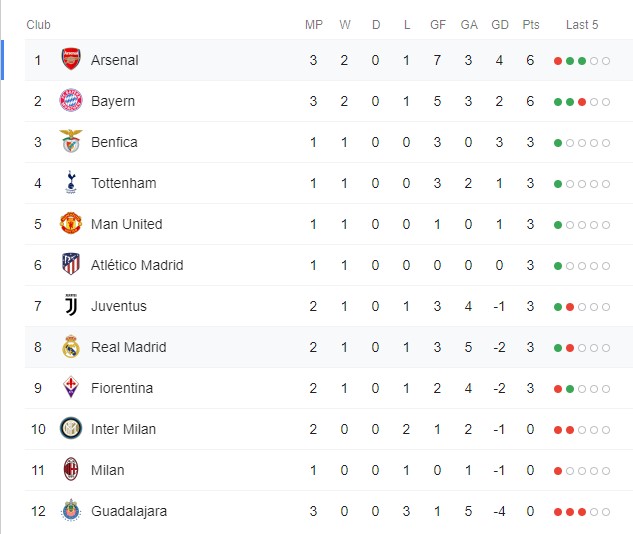Click the Benfica eagle crest
Viewport: 633px width, 534px height.
coord(71,141)
